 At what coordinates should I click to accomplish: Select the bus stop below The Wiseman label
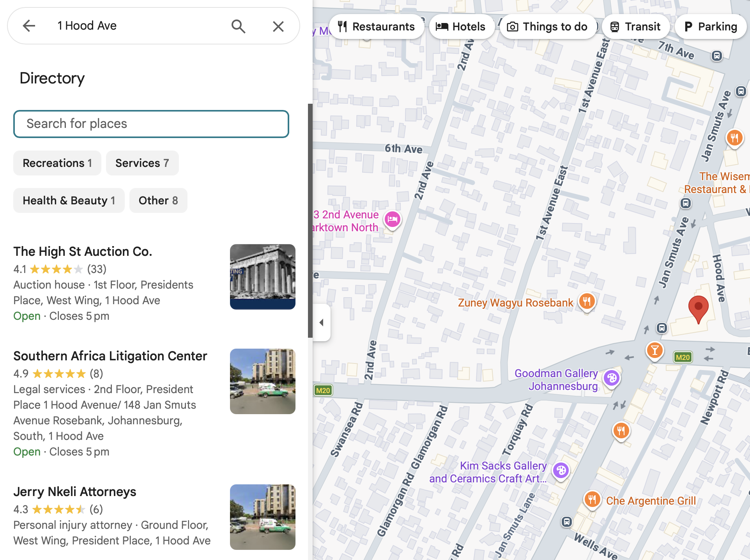tap(686, 203)
